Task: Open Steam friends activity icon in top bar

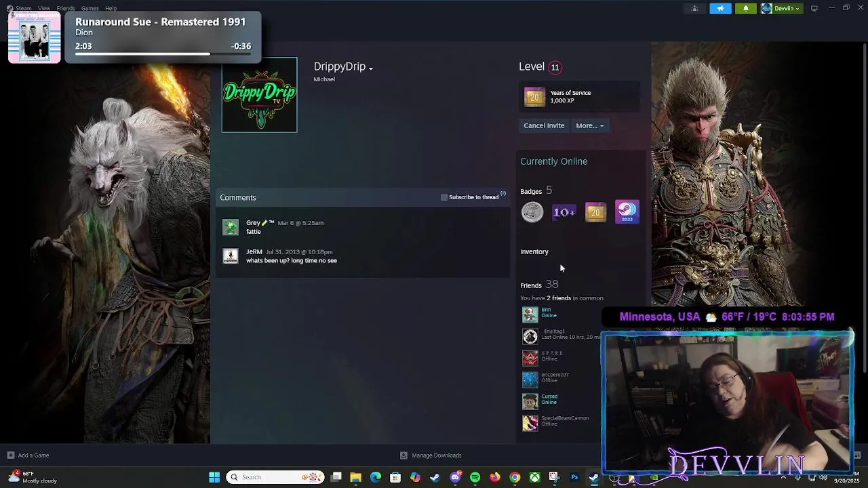Action: point(694,8)
